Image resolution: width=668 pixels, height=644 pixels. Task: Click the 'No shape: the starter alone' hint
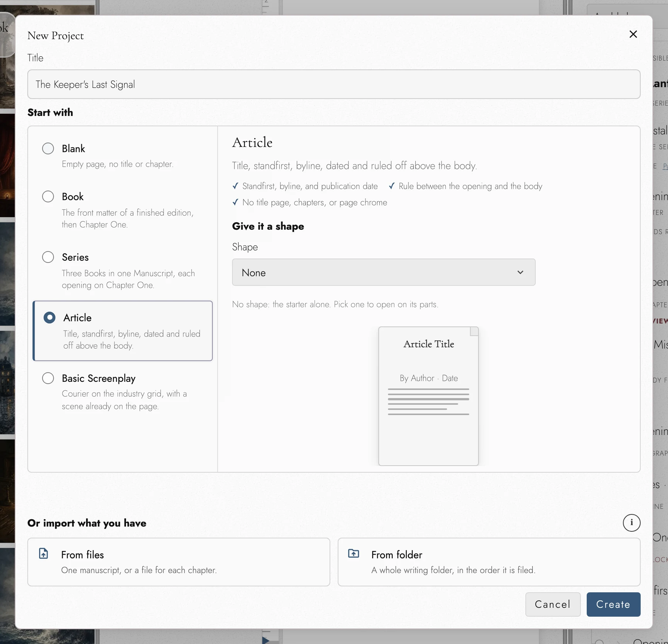tap(335, 304)
